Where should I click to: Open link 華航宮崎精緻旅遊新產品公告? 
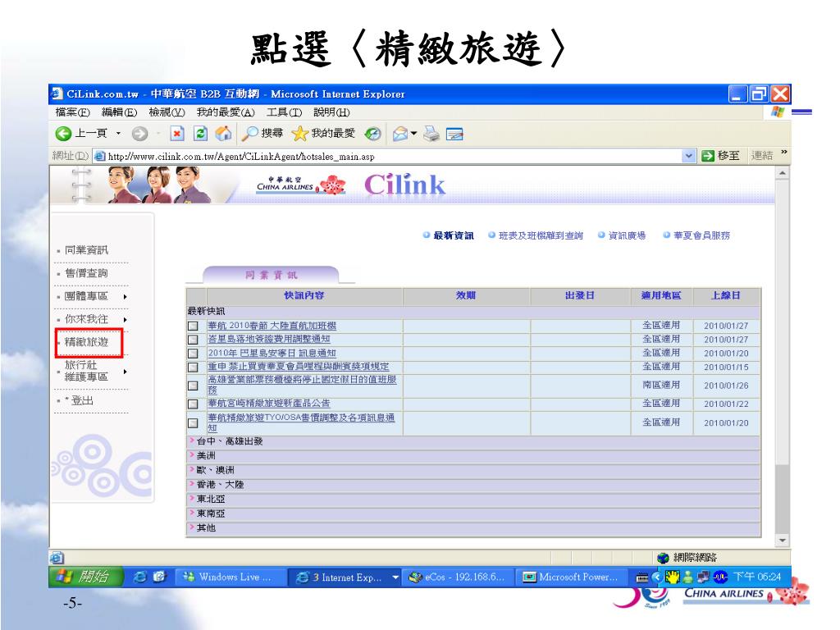pos(269,404)
